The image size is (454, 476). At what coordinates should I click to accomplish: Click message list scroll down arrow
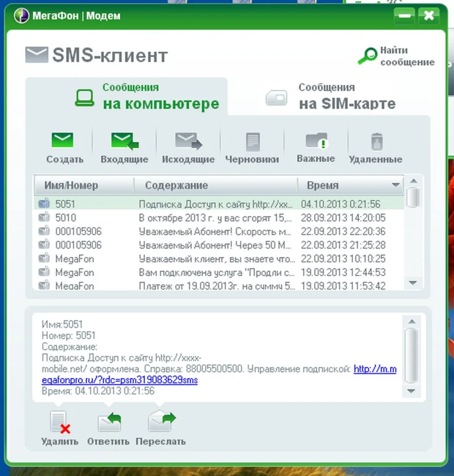click(413, 283)
